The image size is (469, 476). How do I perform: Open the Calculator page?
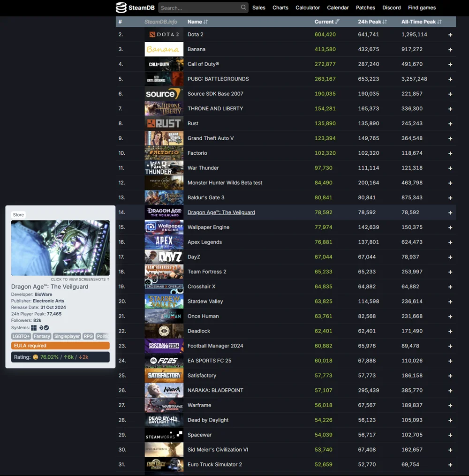[x=308, y=8]
